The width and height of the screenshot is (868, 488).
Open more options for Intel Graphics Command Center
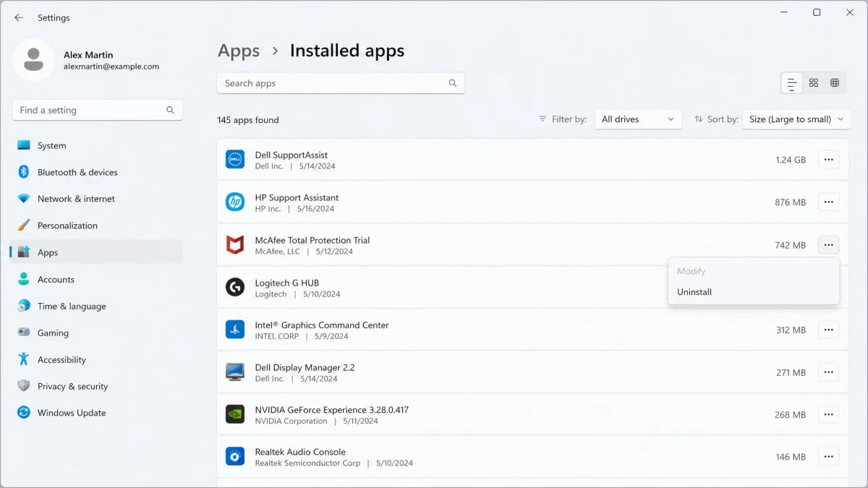(829, 330)
